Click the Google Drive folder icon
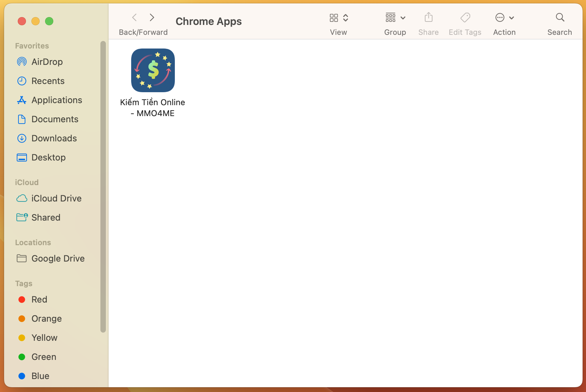Image resolution: width=586 pixels, height=392 pixels. click(22, 258)
